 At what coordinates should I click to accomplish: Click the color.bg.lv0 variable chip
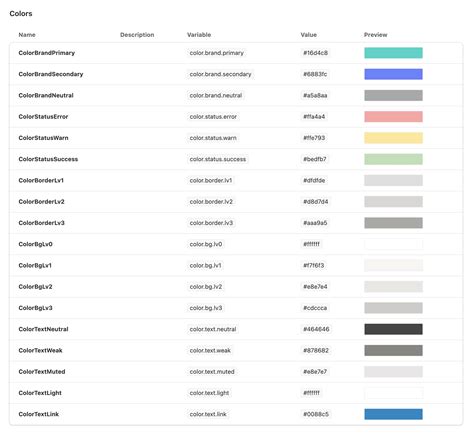206,244
